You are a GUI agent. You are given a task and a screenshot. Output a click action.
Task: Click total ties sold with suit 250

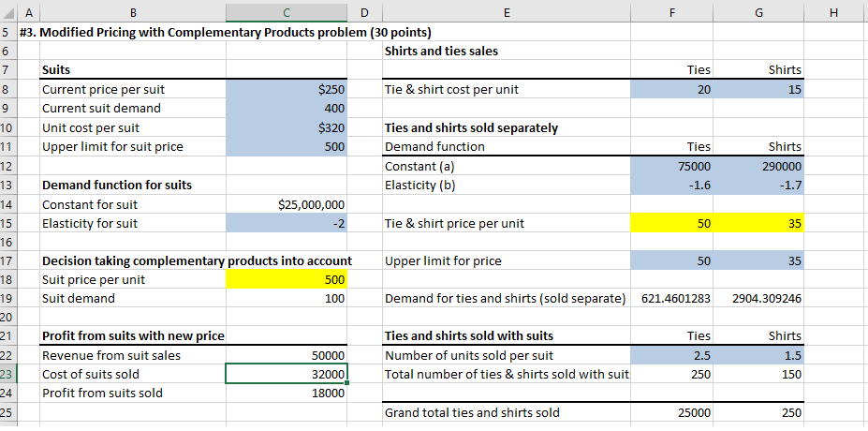tap(672, 375)
